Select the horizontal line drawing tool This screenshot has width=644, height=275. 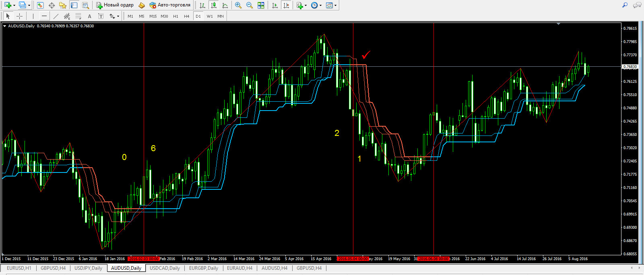click(44, 16)
